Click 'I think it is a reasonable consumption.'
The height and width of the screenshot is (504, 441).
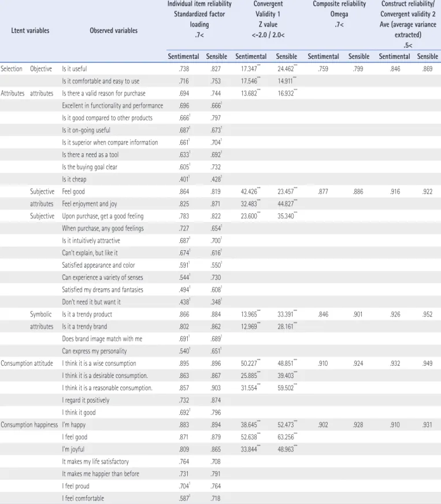(x=107, y=388)
